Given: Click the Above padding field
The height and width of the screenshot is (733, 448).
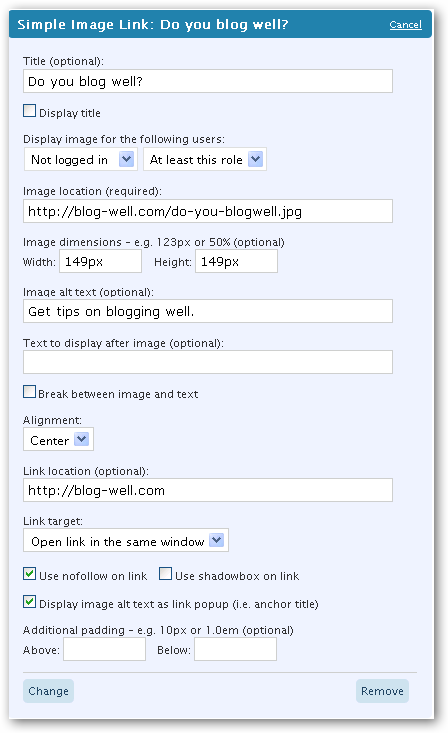Looking at the screenshot, I should [104, 649].
